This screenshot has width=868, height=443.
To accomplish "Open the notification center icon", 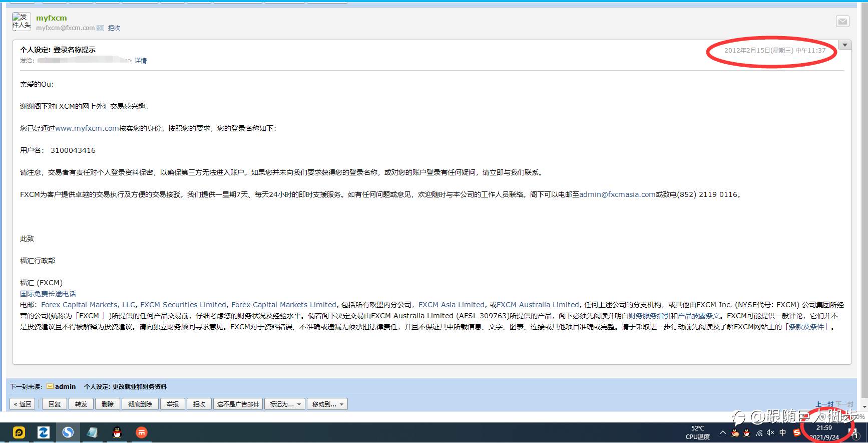I will click(854, 433).
